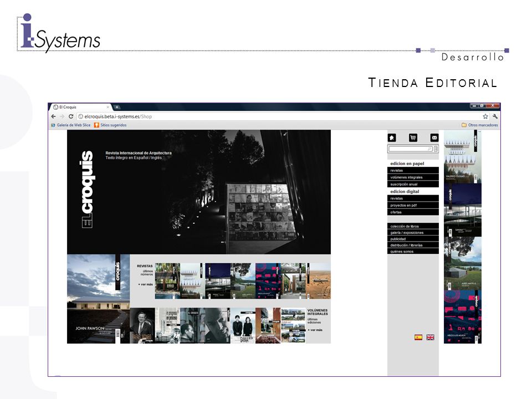Viewport: 532px width, 399px height.
Task: Click the El Croquis vertical logo
Action: pos(87,190)
